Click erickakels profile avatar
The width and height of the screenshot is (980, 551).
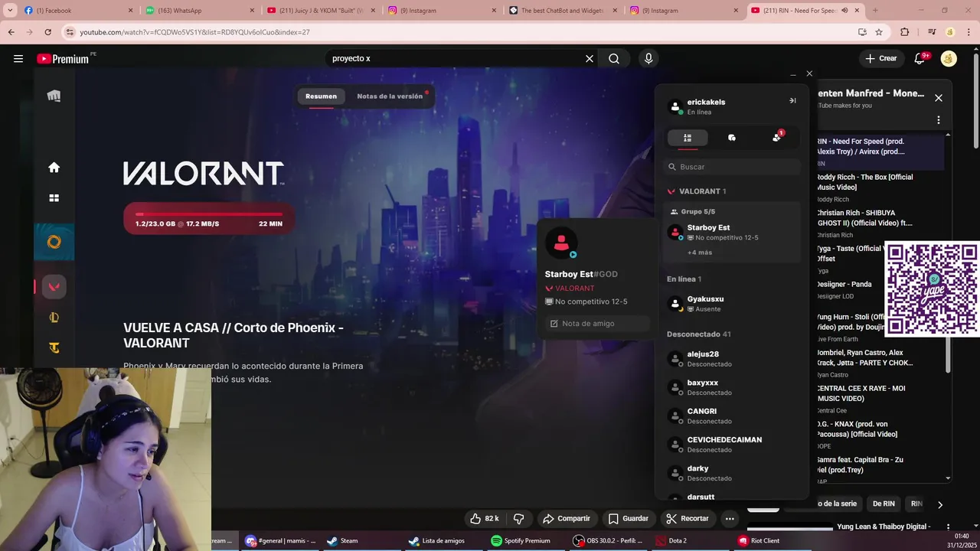click(675, 106)
